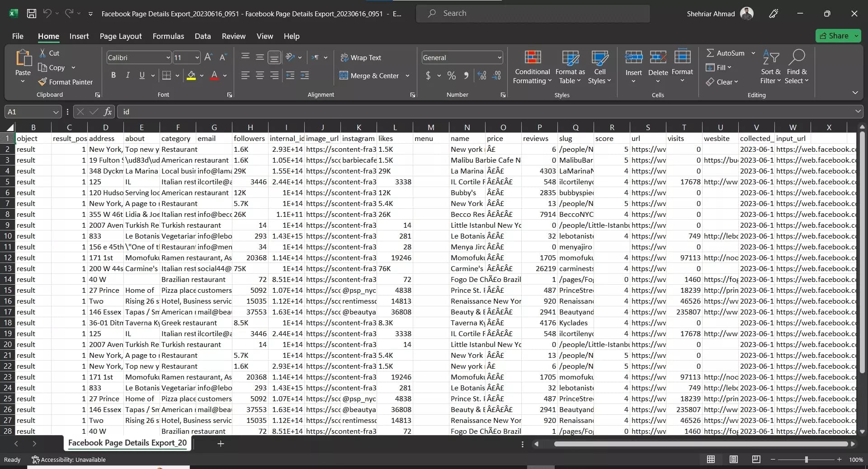The width and height of the screenshot is (868, 469).
Task: Expand Conditional Formatting menu
Action: click(533, 67)
